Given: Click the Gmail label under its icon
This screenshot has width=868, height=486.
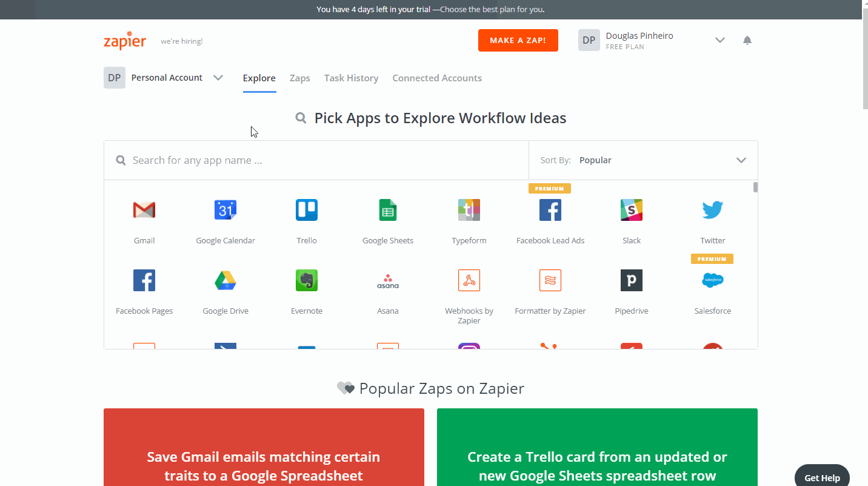Looking at the screenshot, I should [x=144, y=240].
